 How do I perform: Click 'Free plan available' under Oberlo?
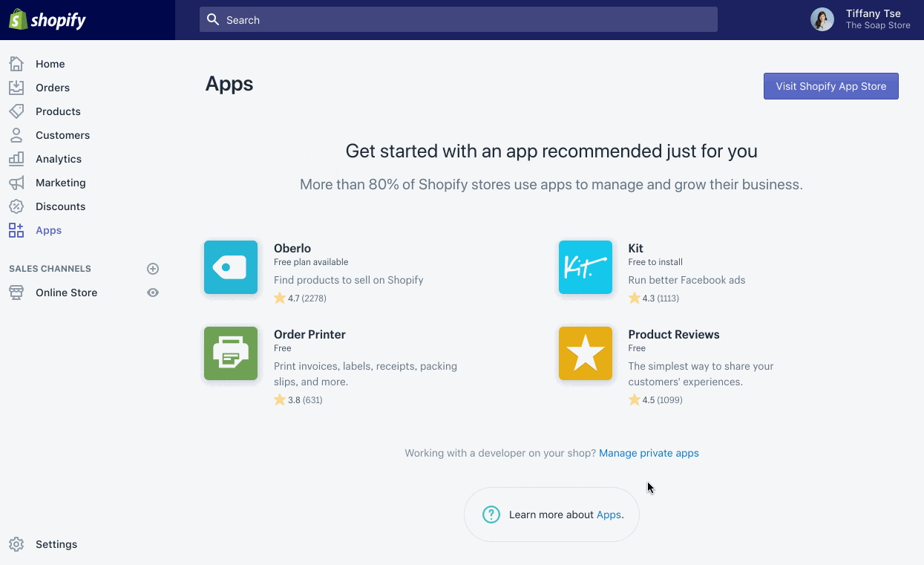point(311,262)
